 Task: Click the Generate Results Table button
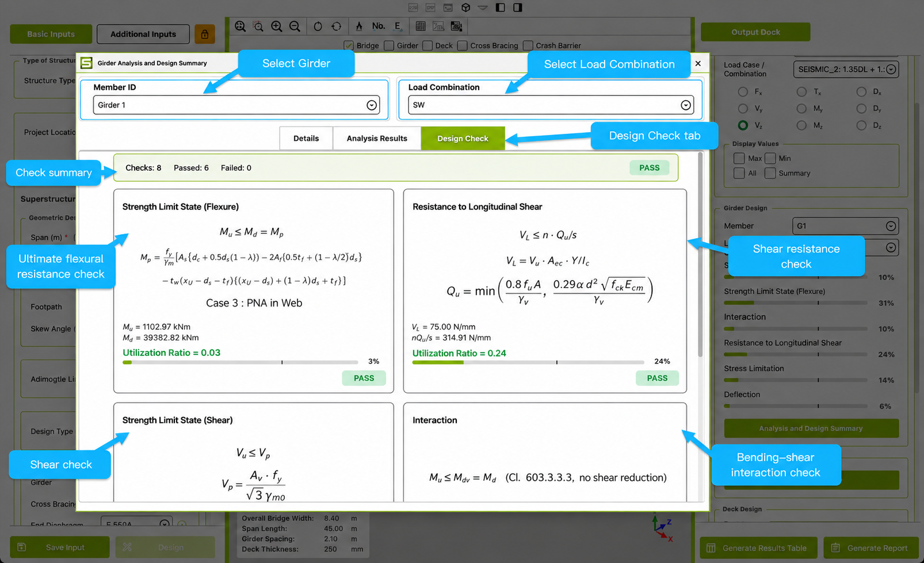(x=758, y=548)
